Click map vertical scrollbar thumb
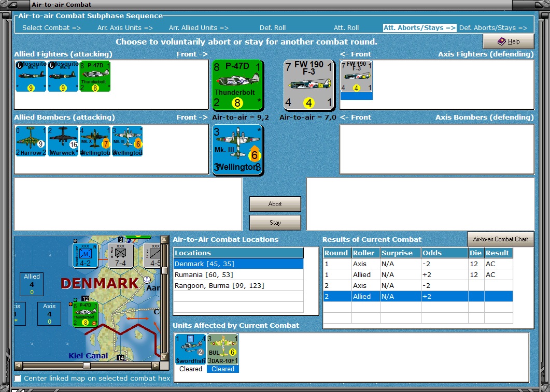 (x=164, y=270)
